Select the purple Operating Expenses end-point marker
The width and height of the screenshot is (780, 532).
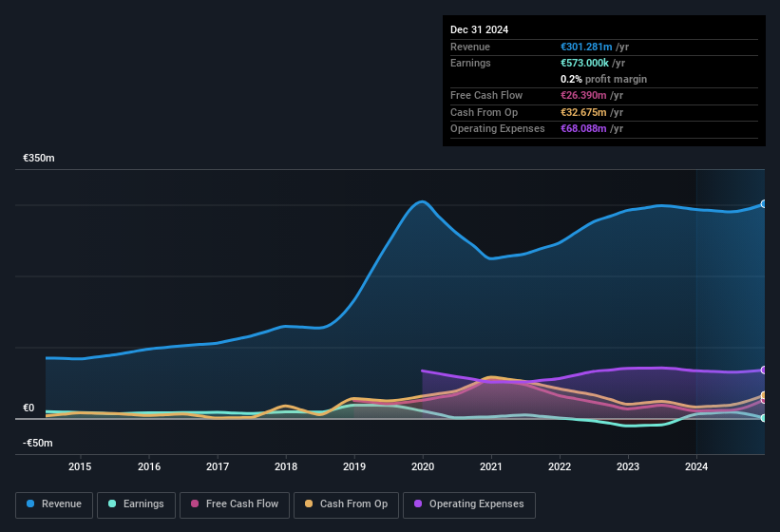click(763, 370)
